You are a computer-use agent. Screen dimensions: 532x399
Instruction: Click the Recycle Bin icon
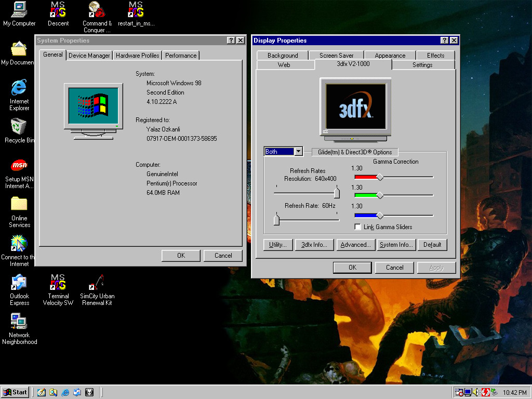[19, 126]
